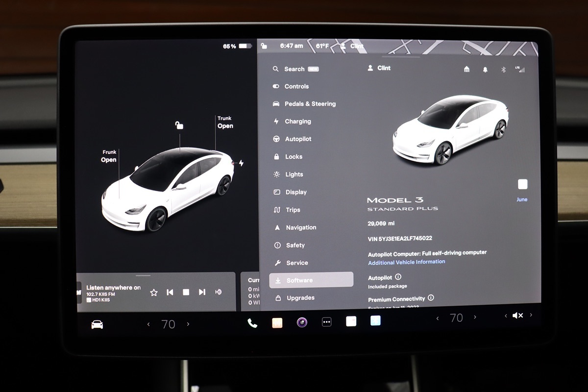The height and width of the screenshot is (392, 588).
Task: Tap the HomeLink garage icon
Action: click(x=466, y=70)
